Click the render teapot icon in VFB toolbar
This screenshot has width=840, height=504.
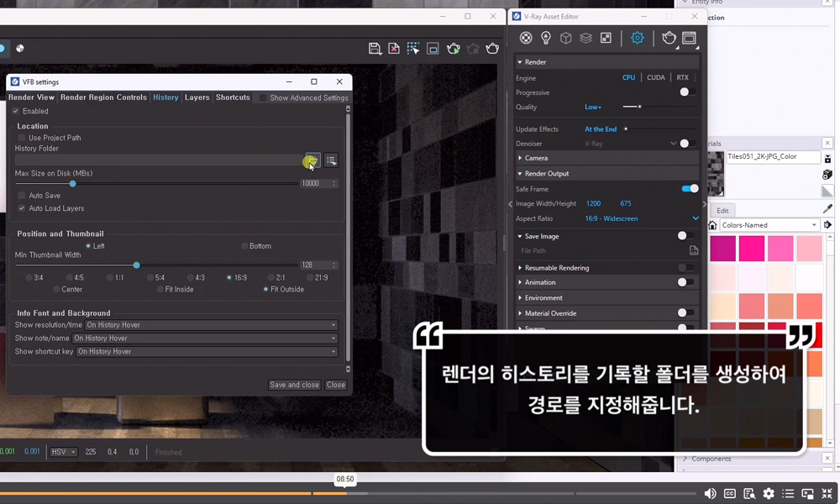[492, 49]
